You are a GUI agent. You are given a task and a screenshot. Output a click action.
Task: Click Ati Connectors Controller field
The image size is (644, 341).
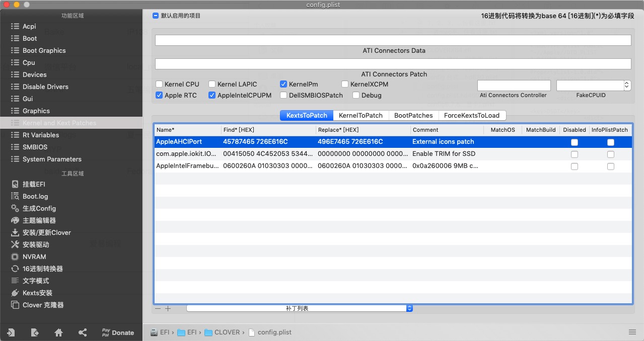tap(514, 86)
